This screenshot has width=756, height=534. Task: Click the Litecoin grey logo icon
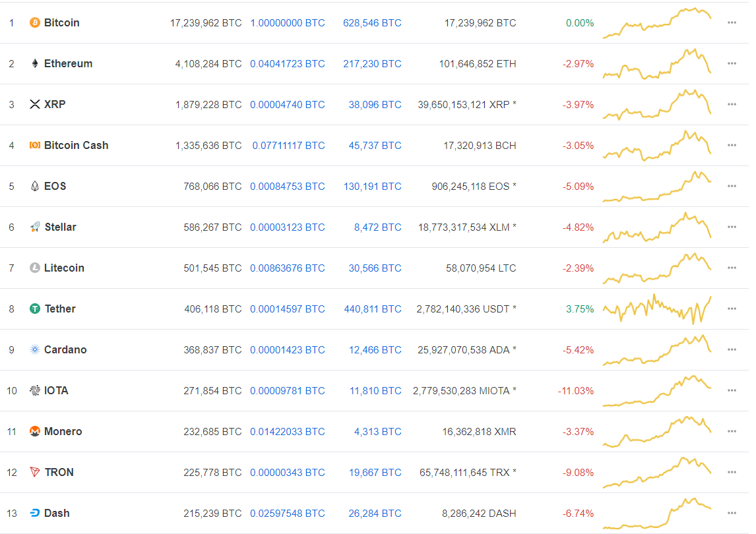tap(35, 268)
